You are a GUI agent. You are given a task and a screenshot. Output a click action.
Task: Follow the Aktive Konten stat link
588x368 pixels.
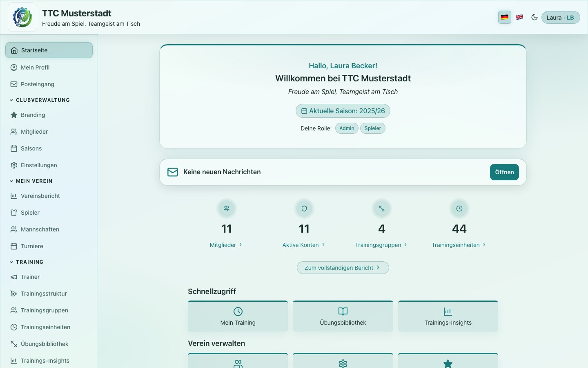[x=304, y=245]
